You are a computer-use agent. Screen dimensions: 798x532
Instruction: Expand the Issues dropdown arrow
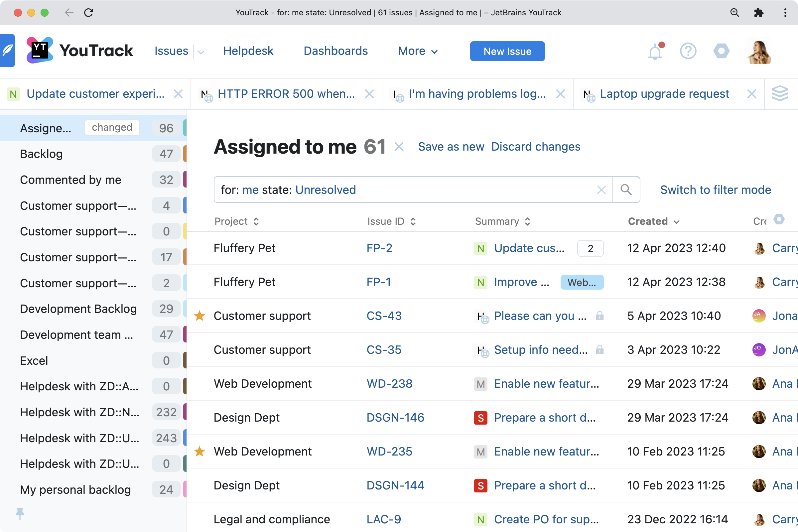[x=201, y=52]
